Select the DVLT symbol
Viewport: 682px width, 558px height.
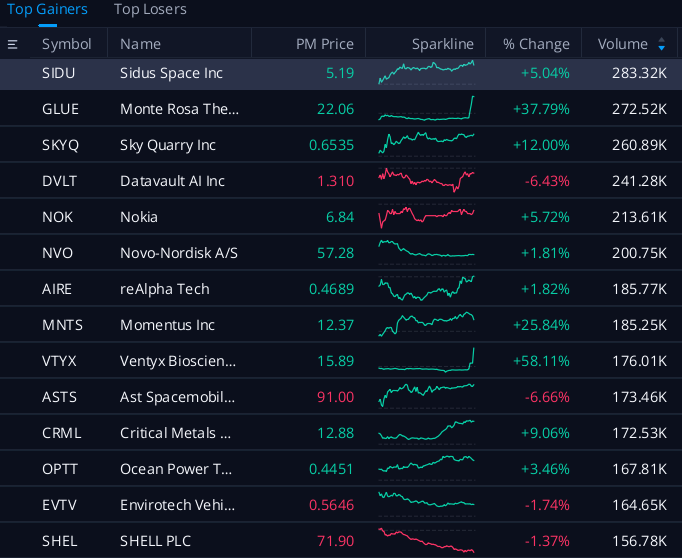click(x=60, y=181)
